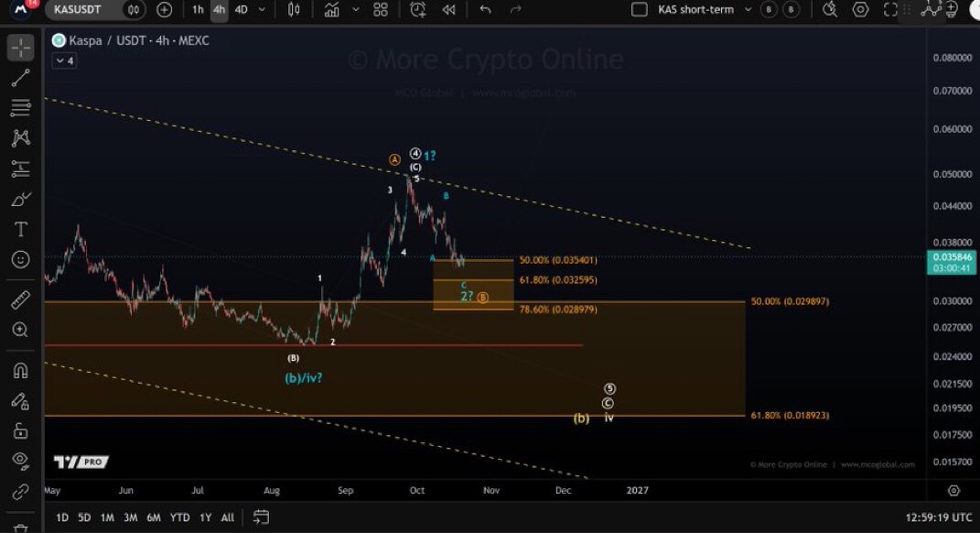Image resolution: width=980 pixels, height=533 pixels.
Task: Select the trend line drawing tool
Action: tap(21, 78)
